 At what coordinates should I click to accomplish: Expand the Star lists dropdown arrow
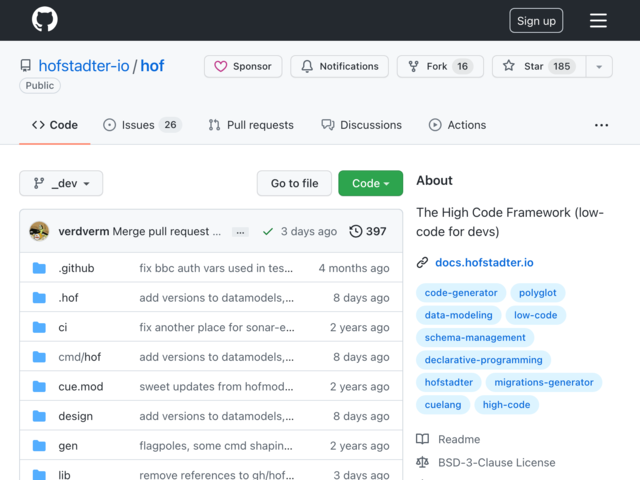pos(599,67)
